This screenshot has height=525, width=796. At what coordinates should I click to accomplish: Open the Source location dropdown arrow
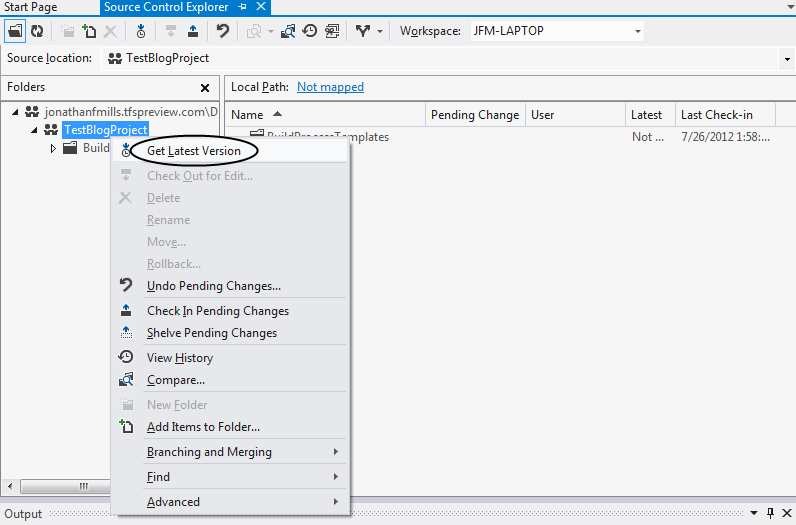pos(787,59)
